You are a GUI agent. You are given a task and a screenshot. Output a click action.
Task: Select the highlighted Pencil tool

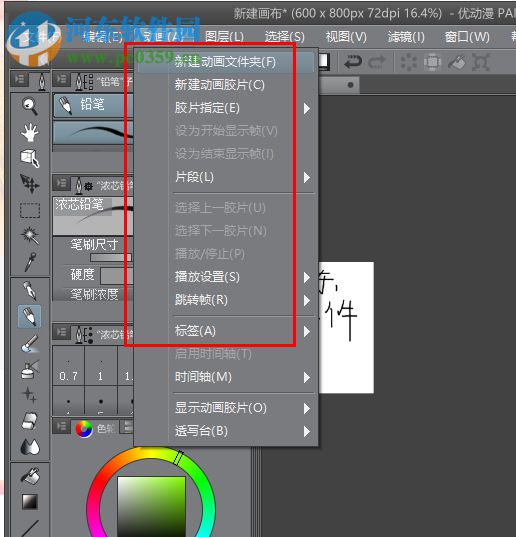pos(30,316)
